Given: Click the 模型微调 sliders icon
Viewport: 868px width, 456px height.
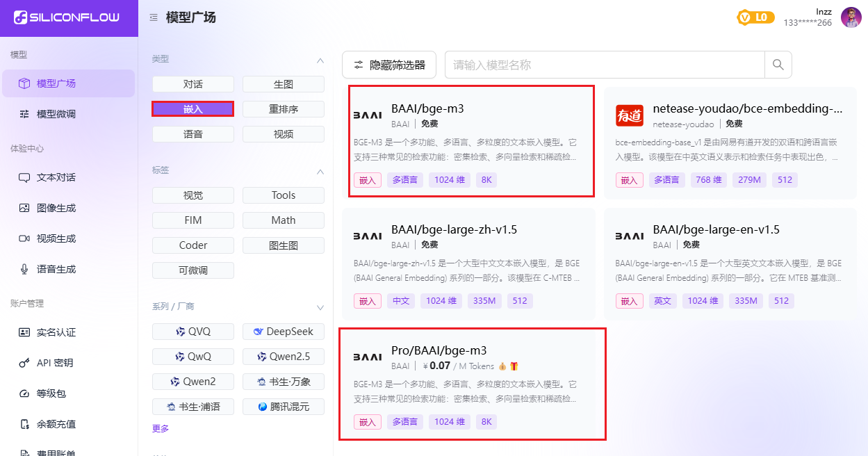Looking at the screenshot, I should [x=24, y=114].
